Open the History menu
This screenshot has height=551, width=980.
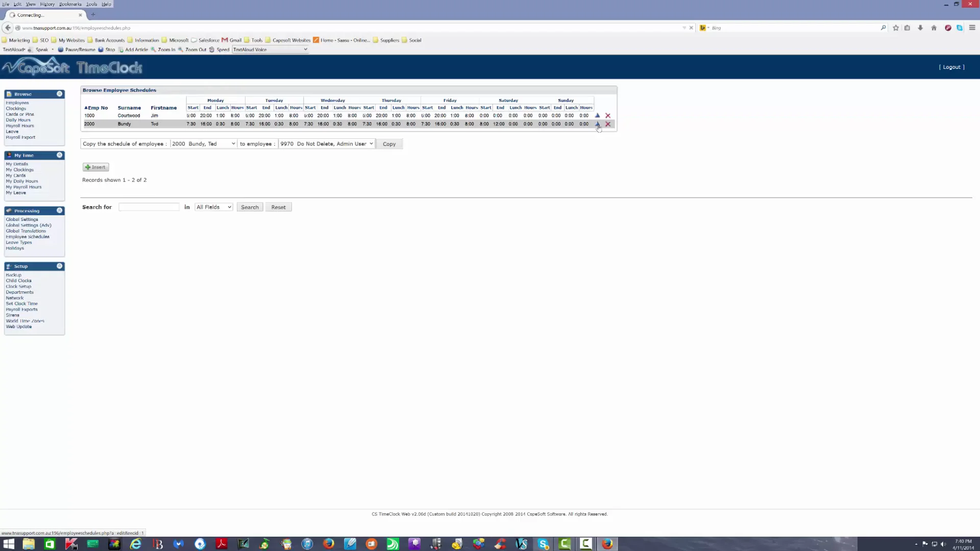[47, 4]
